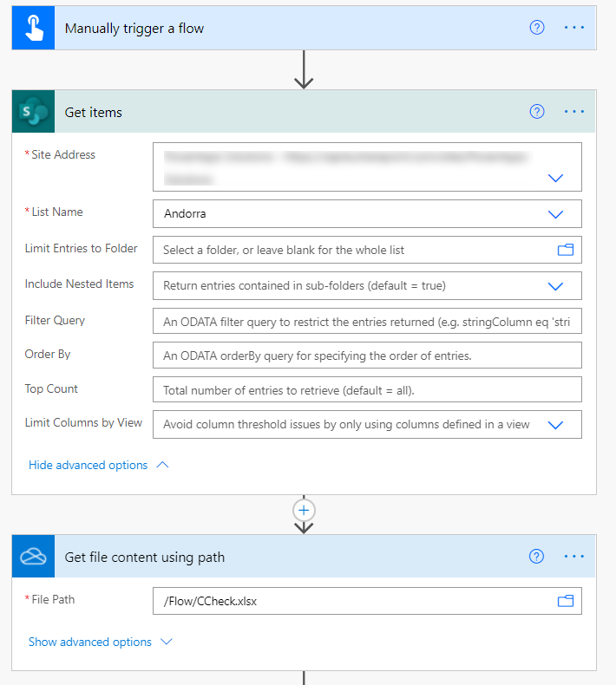Viewport: 616px width, 685px height.
Task: Click the Get file content using path title
Action: pos(145,557)
